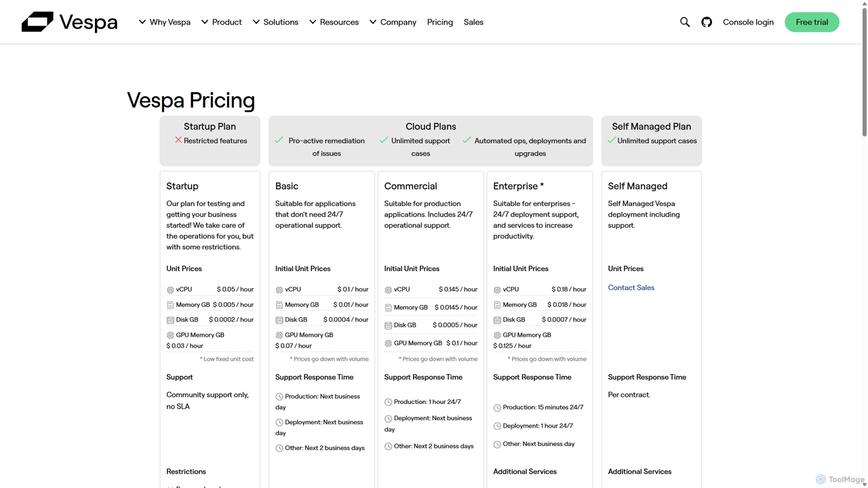The height and width of the screenshot is (488, 868).
Task: Expand the Product dropdown menu
Action: coord(222,22)
